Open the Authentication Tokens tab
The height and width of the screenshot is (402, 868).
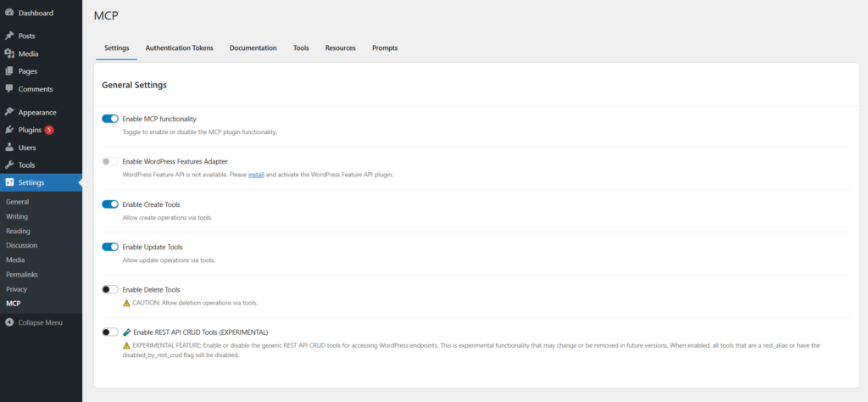tap(180, 48)
